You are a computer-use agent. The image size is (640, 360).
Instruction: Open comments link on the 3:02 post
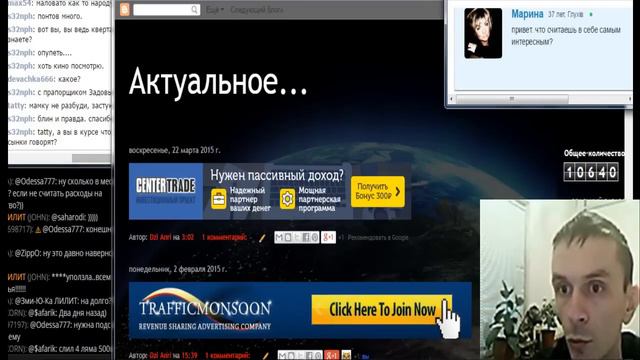click(x=224, y=237)
